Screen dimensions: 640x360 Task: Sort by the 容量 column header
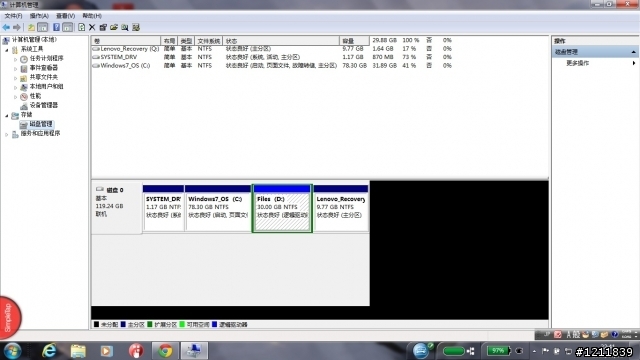click(x=354, y=41)
